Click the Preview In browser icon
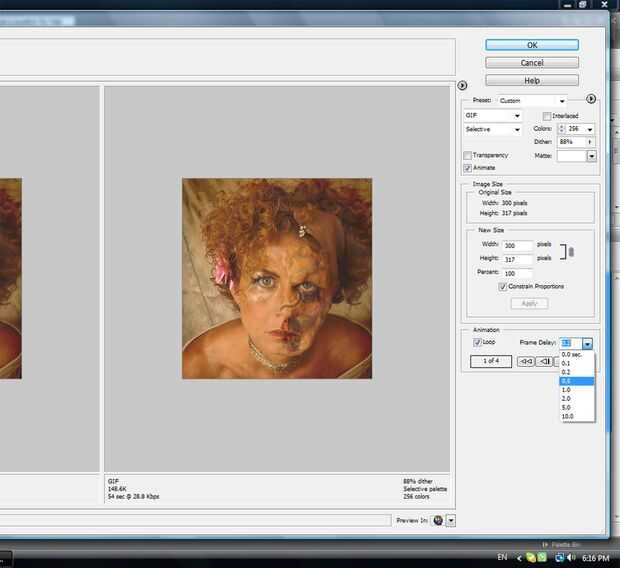 point(438,520)
